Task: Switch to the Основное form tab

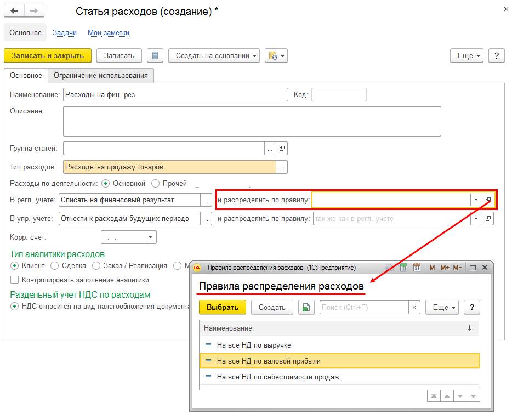Action: pos(26,76)
